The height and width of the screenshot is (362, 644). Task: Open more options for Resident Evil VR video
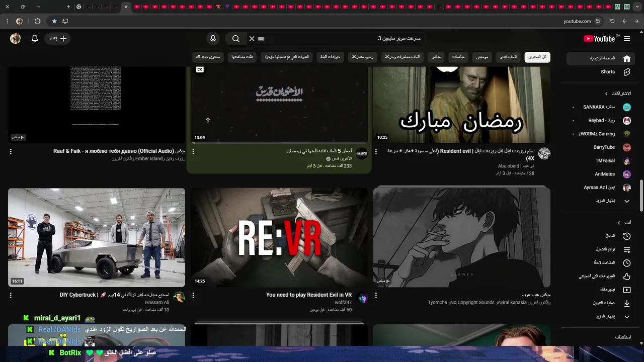click(x=193, y=296)
